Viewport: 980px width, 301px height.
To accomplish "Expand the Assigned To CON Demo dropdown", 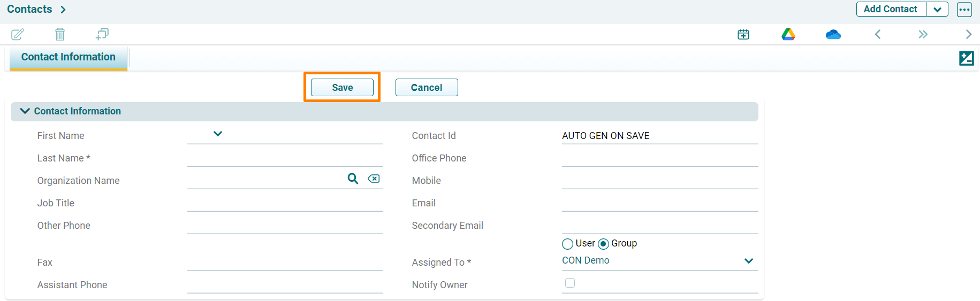I will (x=748, y=261).
